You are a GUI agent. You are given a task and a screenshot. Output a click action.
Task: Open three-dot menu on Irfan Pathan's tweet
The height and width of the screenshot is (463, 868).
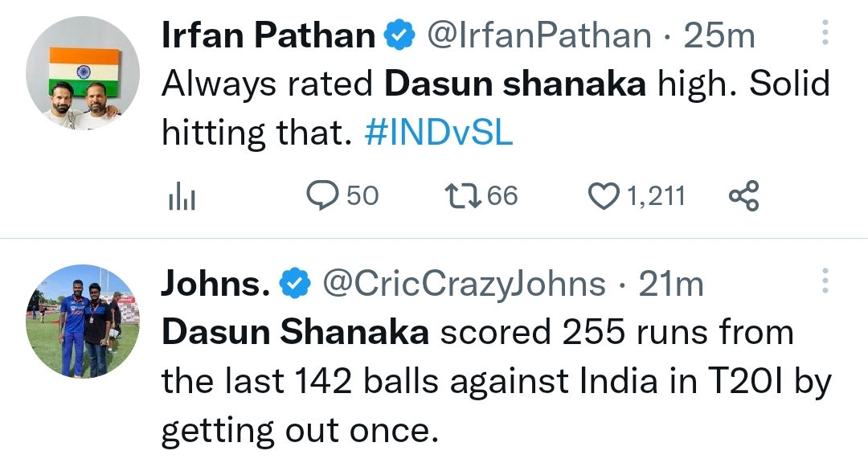tap(825, 34)
